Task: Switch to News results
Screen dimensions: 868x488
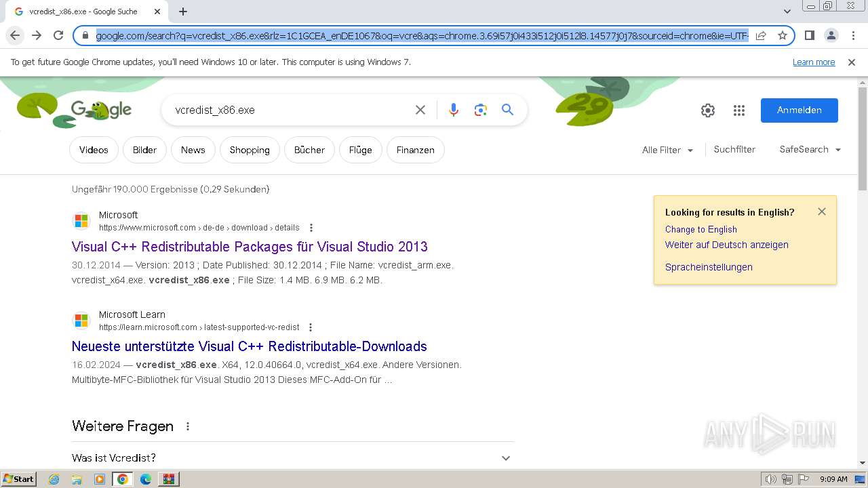Action: (193, 150)
